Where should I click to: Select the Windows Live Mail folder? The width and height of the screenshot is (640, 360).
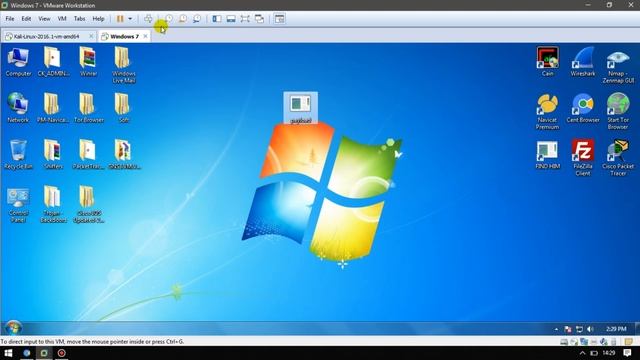tap(123, 65)
